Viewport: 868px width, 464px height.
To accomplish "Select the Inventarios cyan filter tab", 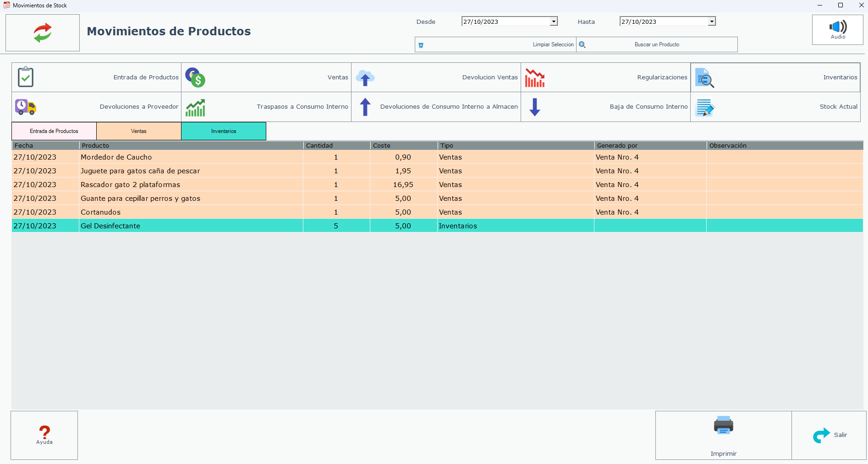I will (x=224, y=131).
